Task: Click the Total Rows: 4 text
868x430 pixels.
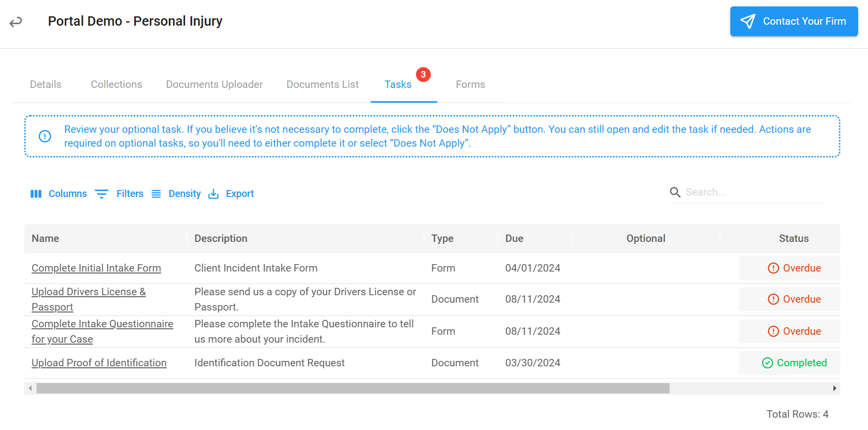Action: [797, 414]
